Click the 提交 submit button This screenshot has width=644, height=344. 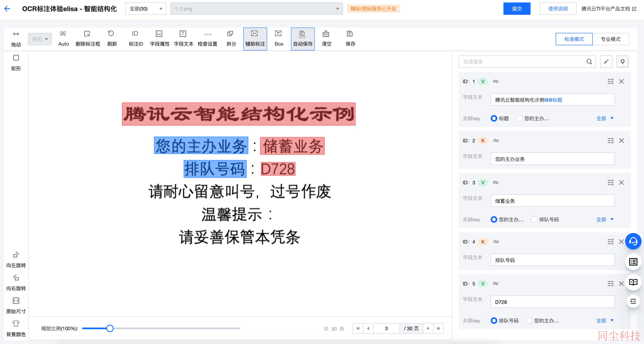coord(517,9)
